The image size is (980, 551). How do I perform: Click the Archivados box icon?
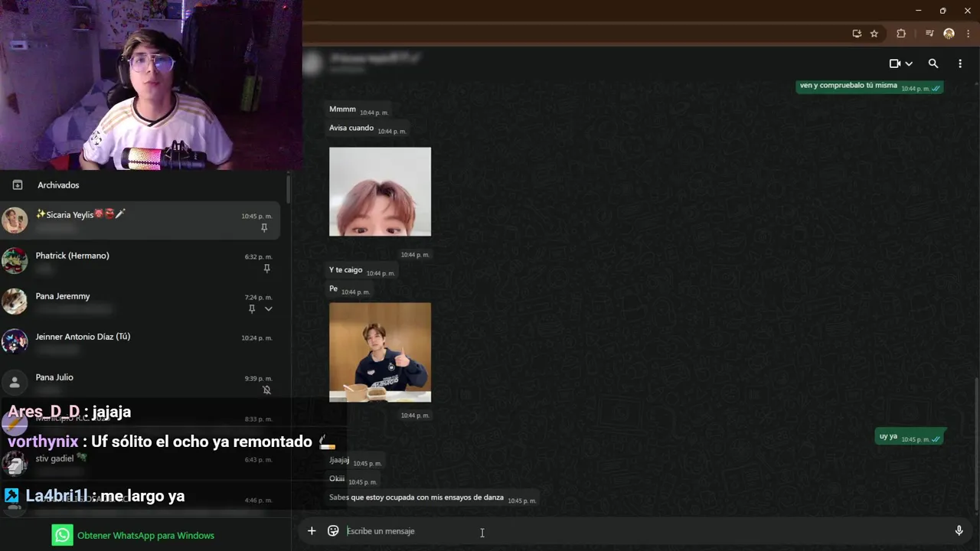[18, 184]
